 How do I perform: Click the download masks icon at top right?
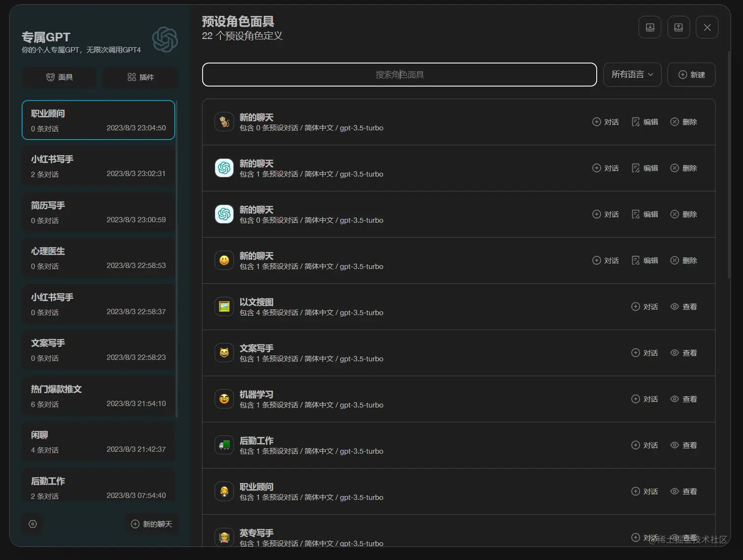pyautogui.click(x=650, y=27)
